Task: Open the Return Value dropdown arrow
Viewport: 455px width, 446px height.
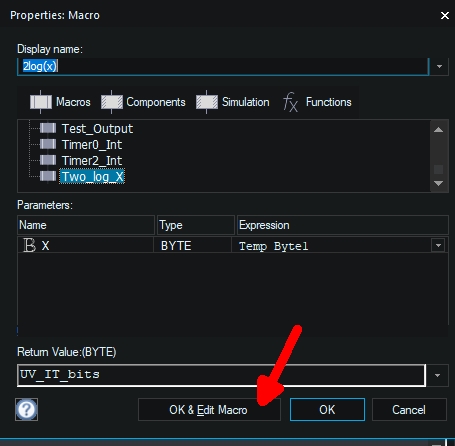Action: point(438,375)
